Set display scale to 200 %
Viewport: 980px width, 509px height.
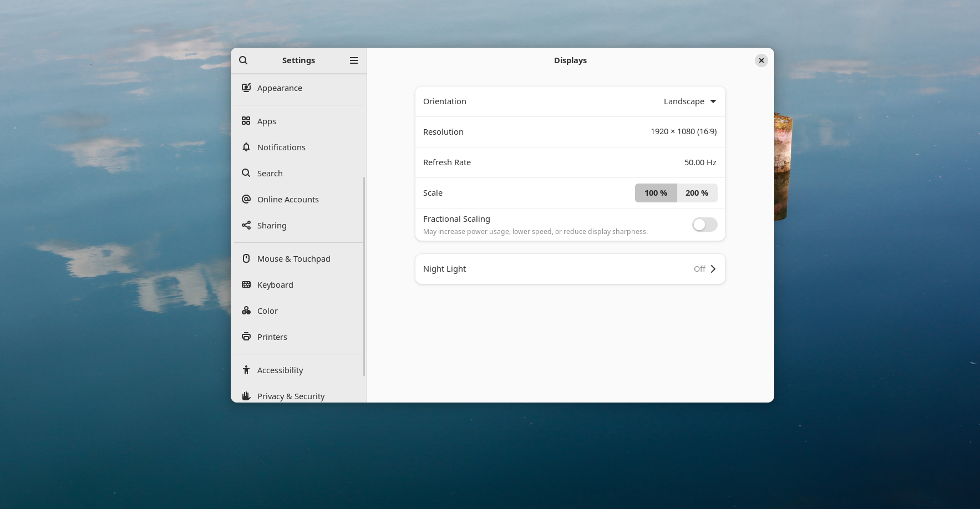(x=697, y=193)
